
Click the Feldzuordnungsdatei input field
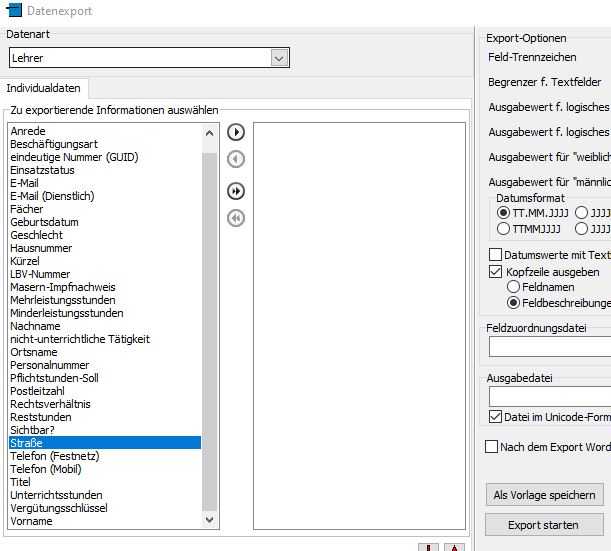550,347
